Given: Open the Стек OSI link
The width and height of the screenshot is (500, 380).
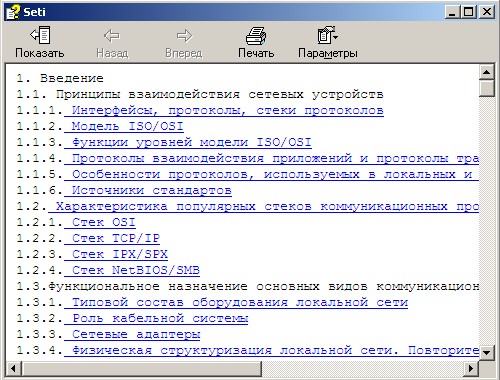Looking at the screenshot, I should coord(100,222).
